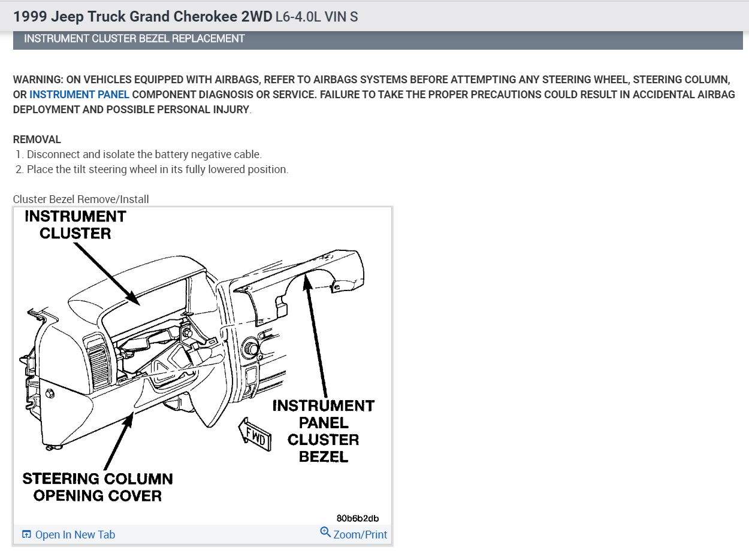Click the open-in-new-tab icon
Viewport: 749px width, 560px height.
26,534
